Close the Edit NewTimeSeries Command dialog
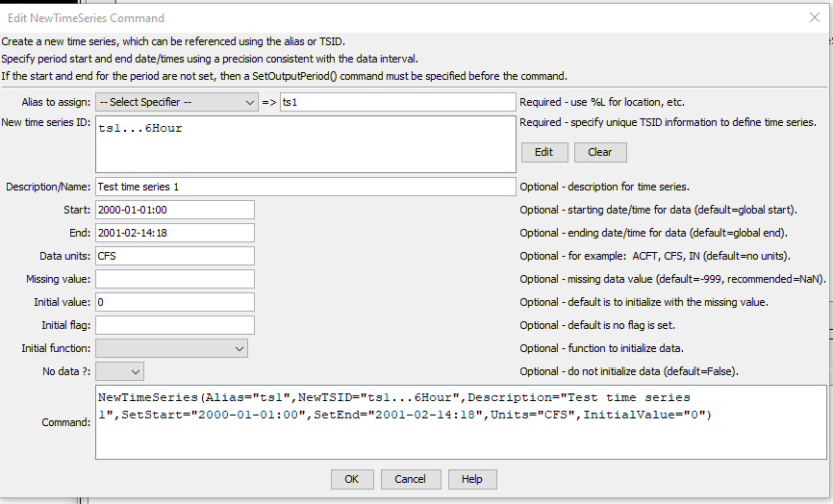The height and width of the screenshot is (504, 833). coord(815,17)
